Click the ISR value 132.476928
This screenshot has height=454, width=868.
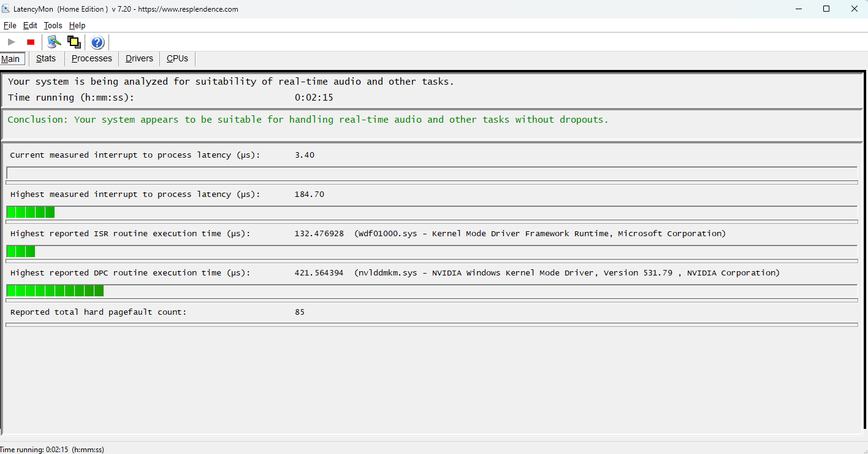tap(319, 234)
